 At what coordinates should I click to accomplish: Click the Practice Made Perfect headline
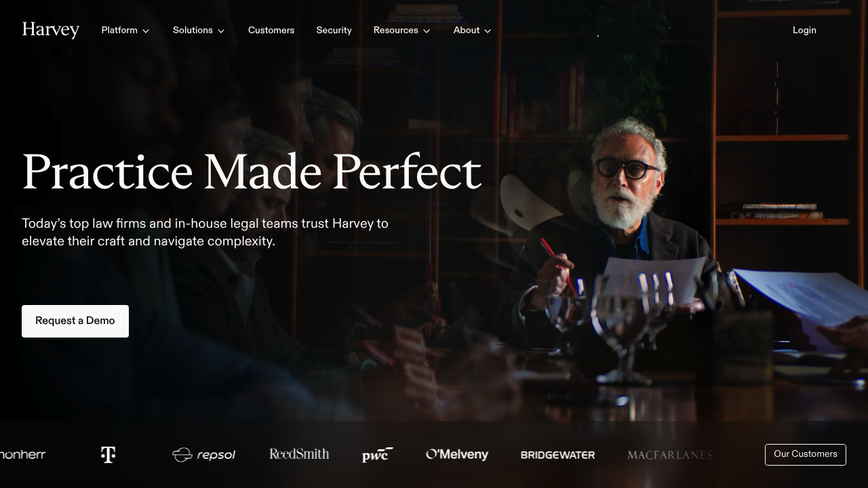(252, 172)
